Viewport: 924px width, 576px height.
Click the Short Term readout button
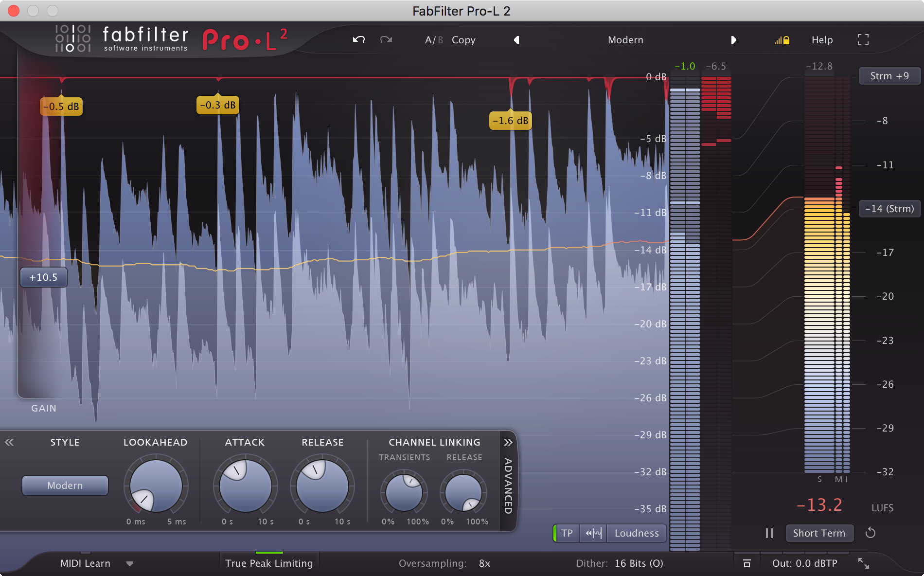819,533
